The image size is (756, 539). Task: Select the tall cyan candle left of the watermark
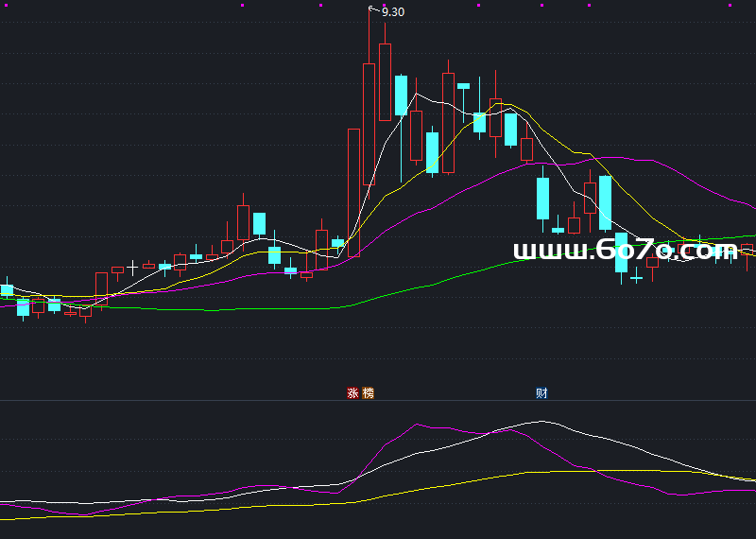(x=605, y=203)
